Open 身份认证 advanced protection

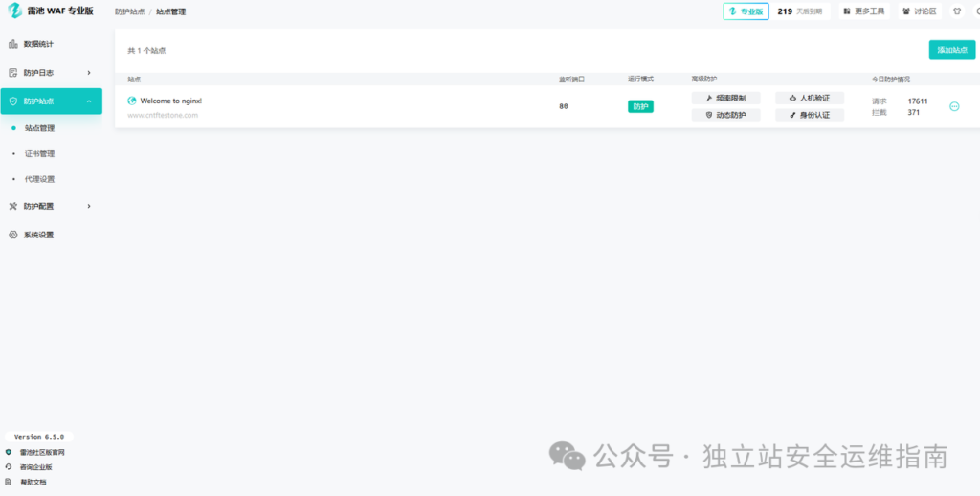810,115
